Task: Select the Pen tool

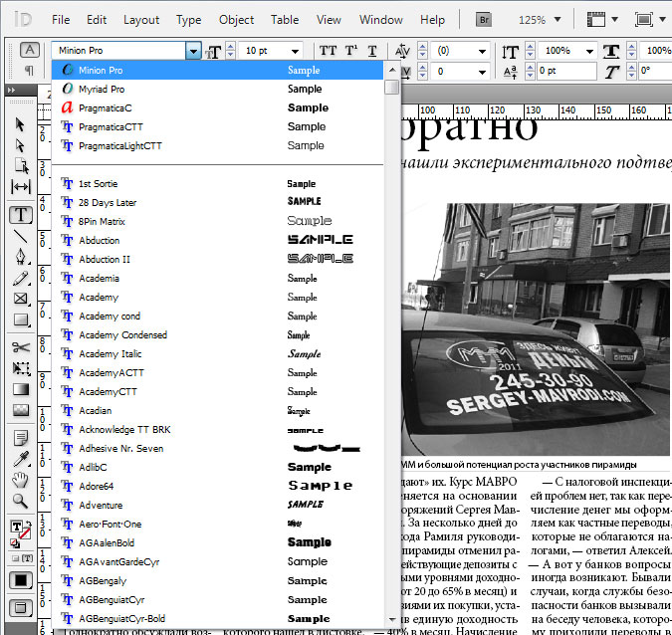Action: [21, 256]
